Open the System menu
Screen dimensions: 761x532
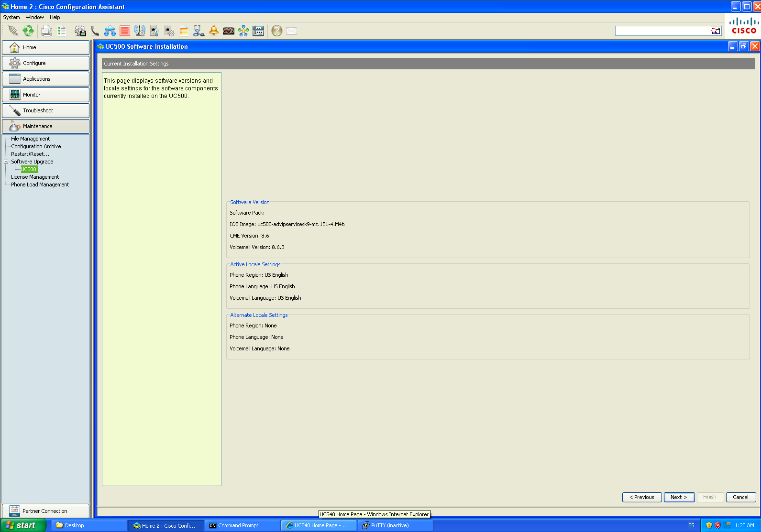[x=11, y=17]
